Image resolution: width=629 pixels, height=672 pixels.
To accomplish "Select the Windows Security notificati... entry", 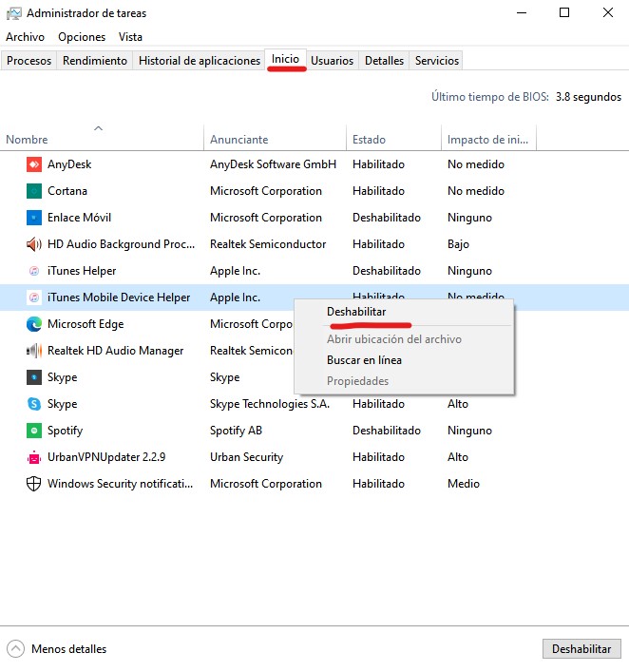I will tap(120, 484).
